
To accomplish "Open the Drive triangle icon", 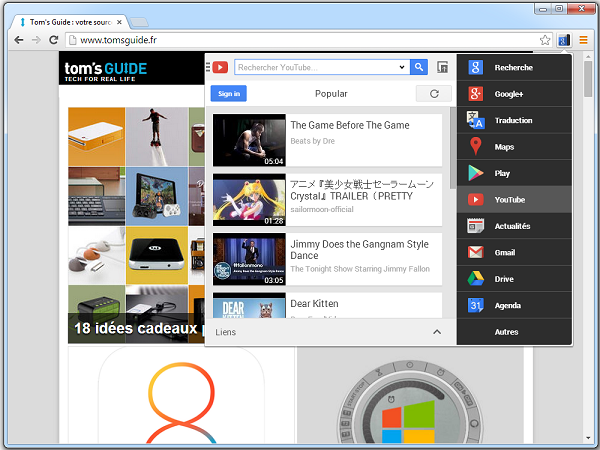I will 475,279.
